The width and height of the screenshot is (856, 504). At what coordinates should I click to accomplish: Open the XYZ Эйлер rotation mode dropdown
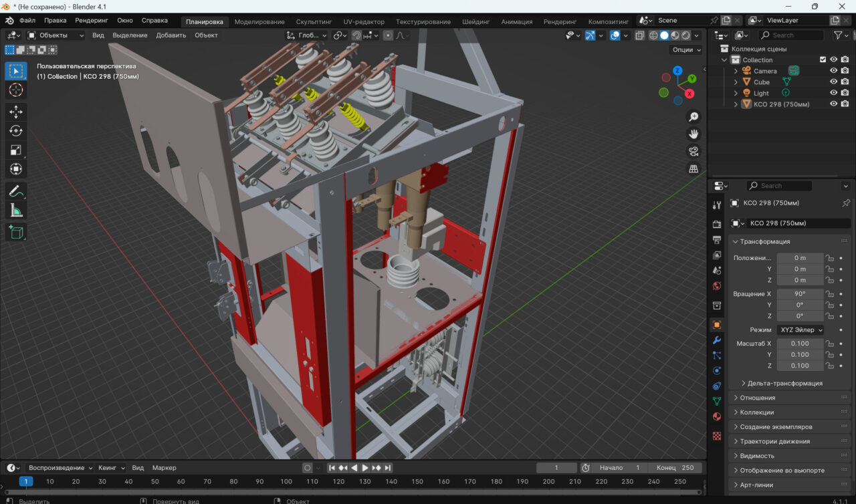pyautogui.click(x=800, y=330)
